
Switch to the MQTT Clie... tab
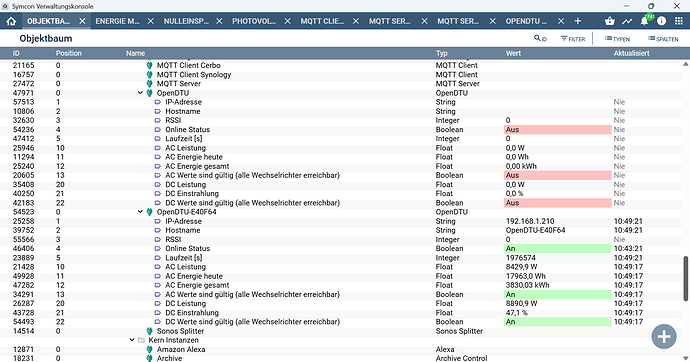point(322,21)
